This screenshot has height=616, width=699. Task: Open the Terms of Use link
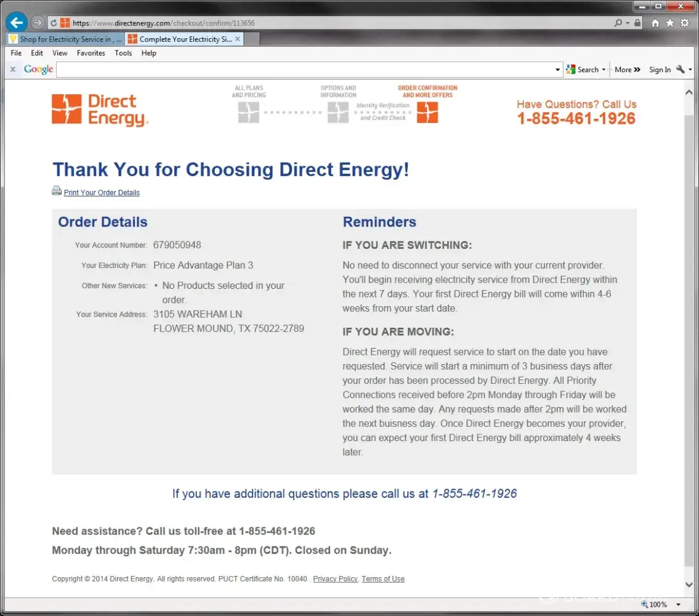point(383,578)
